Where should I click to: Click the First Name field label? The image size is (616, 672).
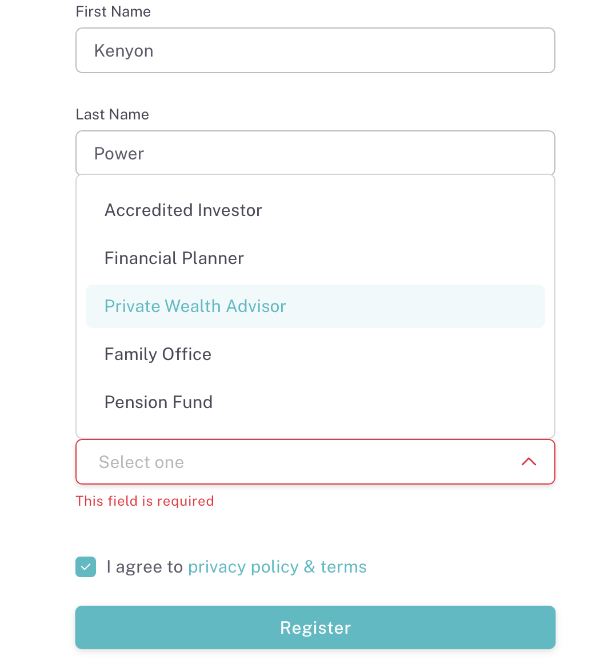[x=113, y=11]
